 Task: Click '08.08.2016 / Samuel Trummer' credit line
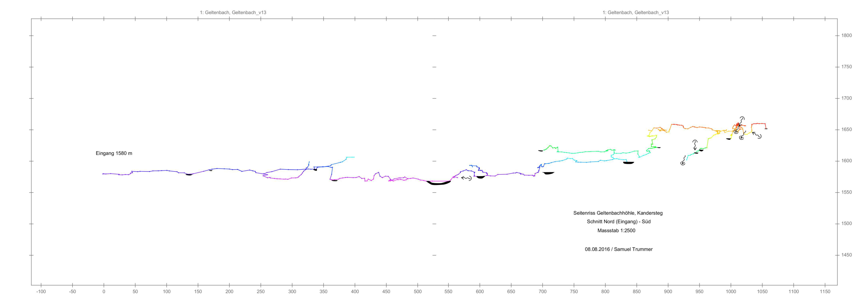click(619, 249)
